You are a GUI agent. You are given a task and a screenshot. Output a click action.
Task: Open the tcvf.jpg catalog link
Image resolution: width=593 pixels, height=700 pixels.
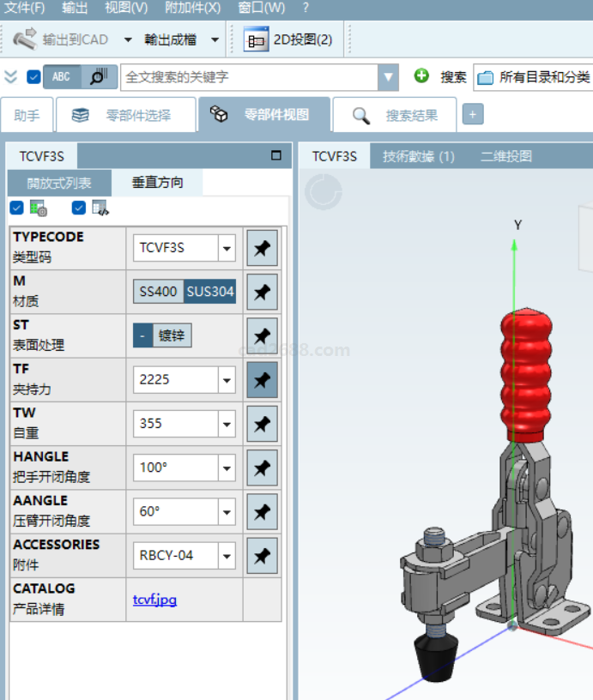click(154, 600)
